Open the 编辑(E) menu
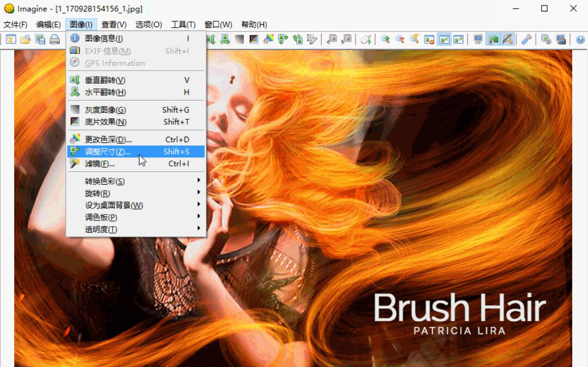 click(x=48, y=25)
